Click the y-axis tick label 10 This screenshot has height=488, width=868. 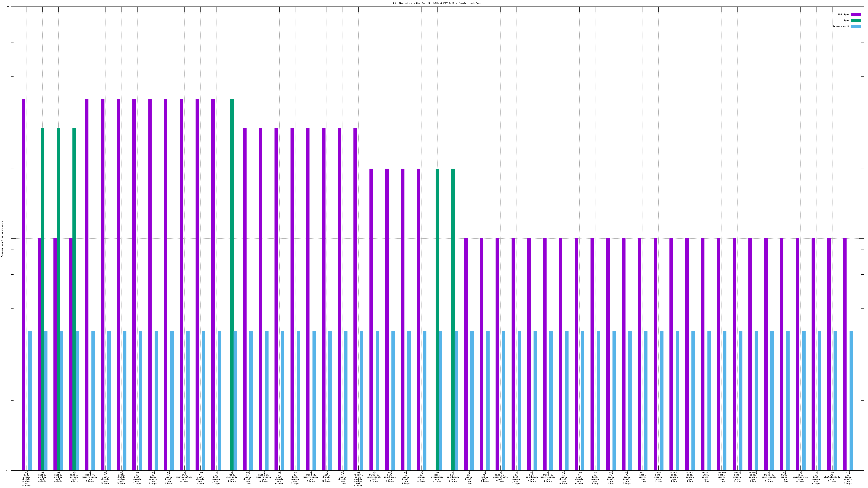(8, 7)
